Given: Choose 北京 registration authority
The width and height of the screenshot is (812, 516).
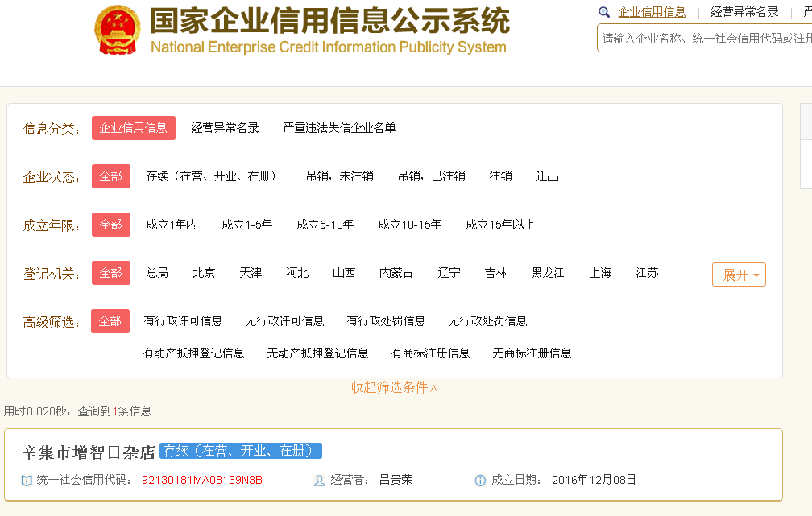Looking at the screenshot, I should click(204, 273).
